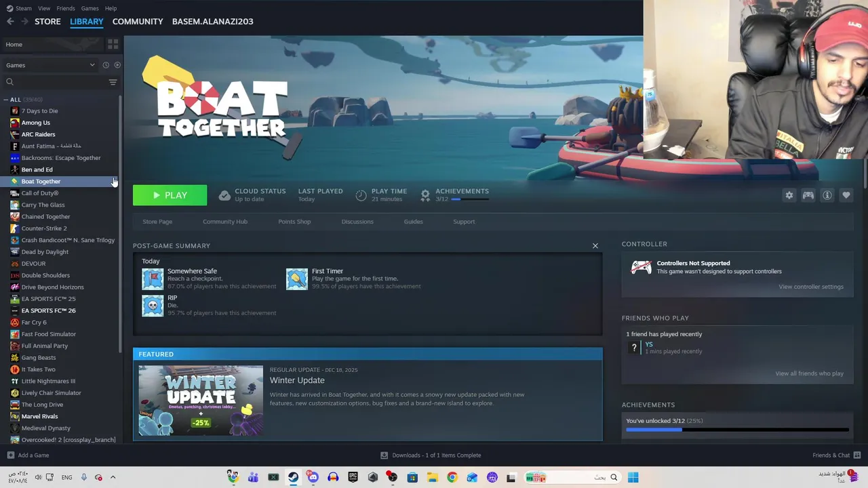Open advanced filters icon in library search
This screenshot has width=868, height=488.
(x=113, y=82)
